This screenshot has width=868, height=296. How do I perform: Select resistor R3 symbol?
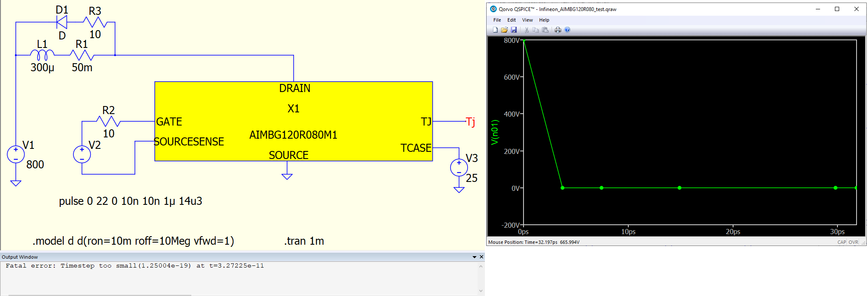coord(95,22)
